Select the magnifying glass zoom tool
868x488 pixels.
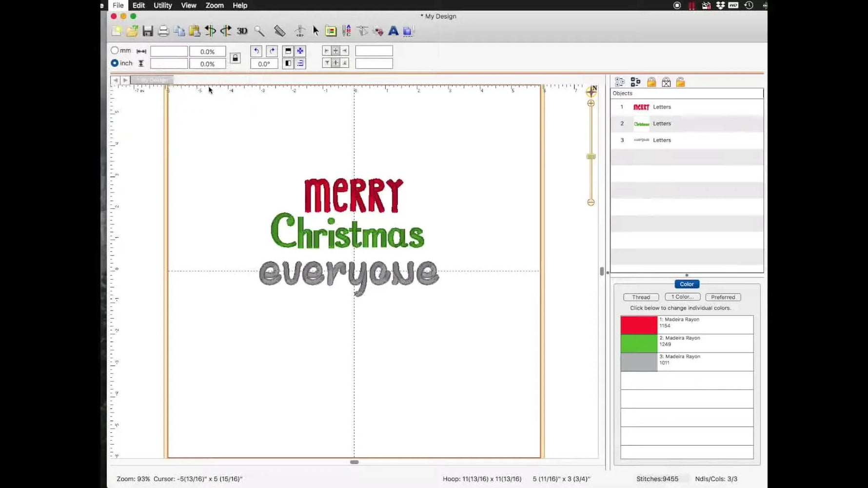tap(259, 31)
